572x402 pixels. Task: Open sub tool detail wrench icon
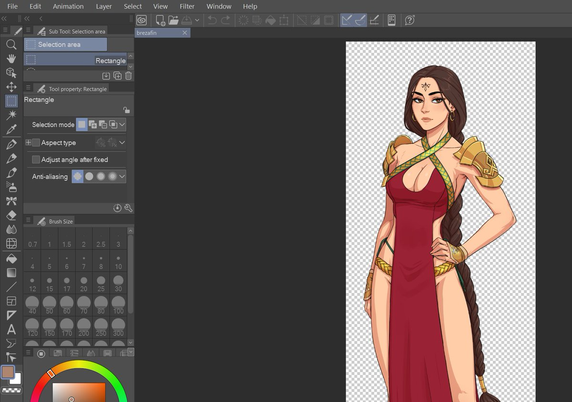[128, 208]
